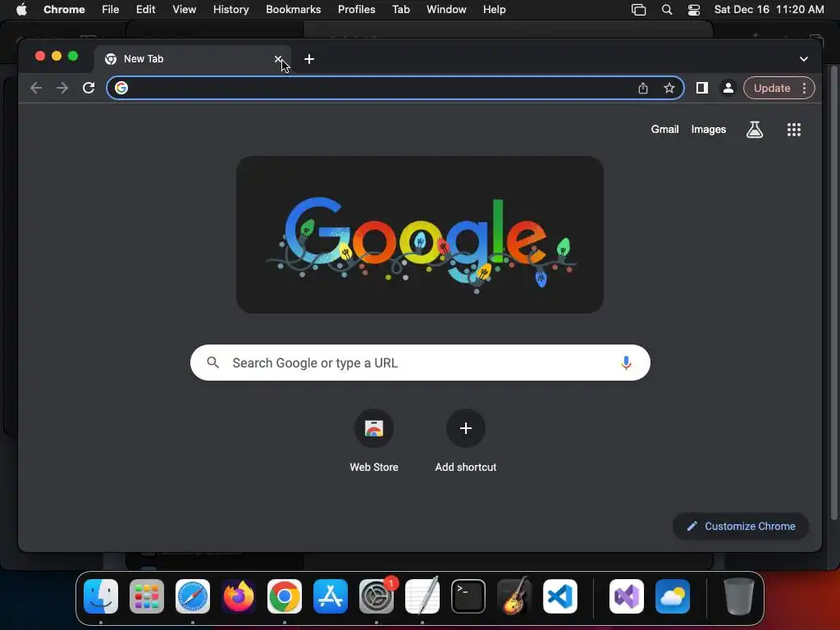Click the share icon in address bar
Image resolution: width=840 pixels, height=630 pixels.
[x=643, y=89]
